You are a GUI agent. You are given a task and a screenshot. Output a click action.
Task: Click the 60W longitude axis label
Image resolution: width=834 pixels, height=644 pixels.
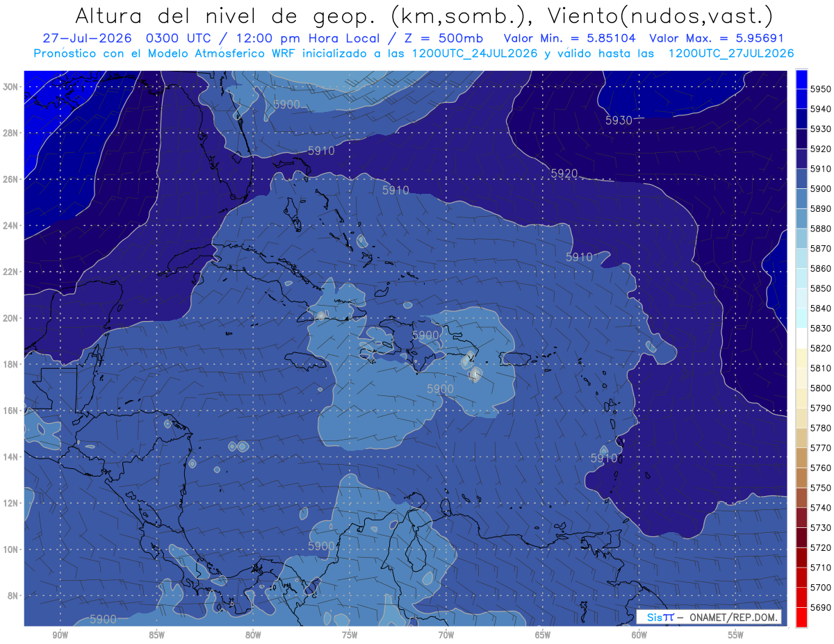639,635
